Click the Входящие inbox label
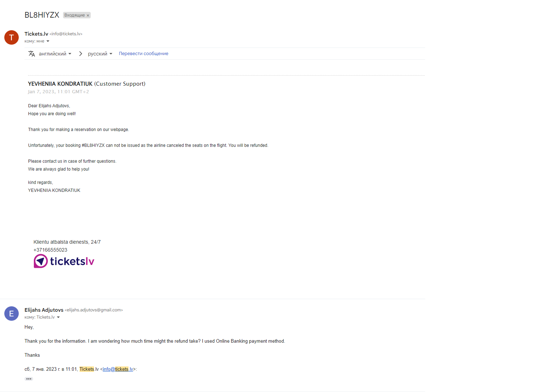The image size is (553, 392). pos(75,15)
